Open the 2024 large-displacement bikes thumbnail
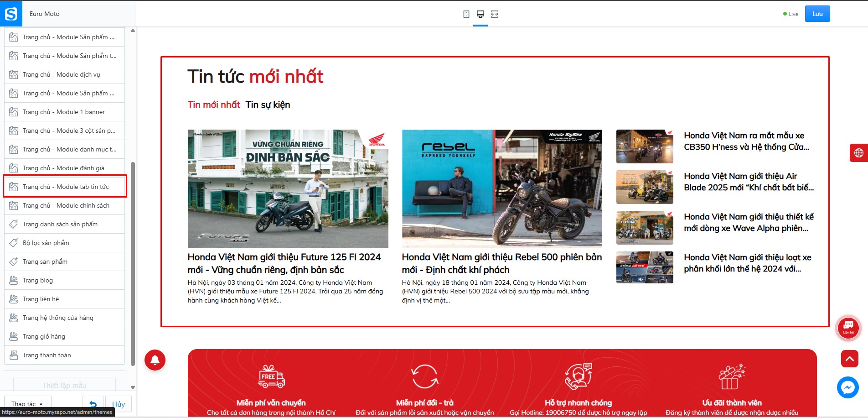This screenshot has width=868, height=418. pos(645,267)
